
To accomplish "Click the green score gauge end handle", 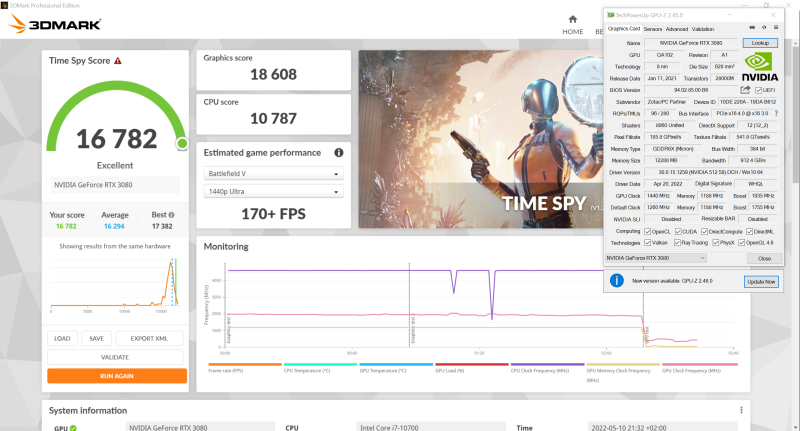I will [182, 144].
